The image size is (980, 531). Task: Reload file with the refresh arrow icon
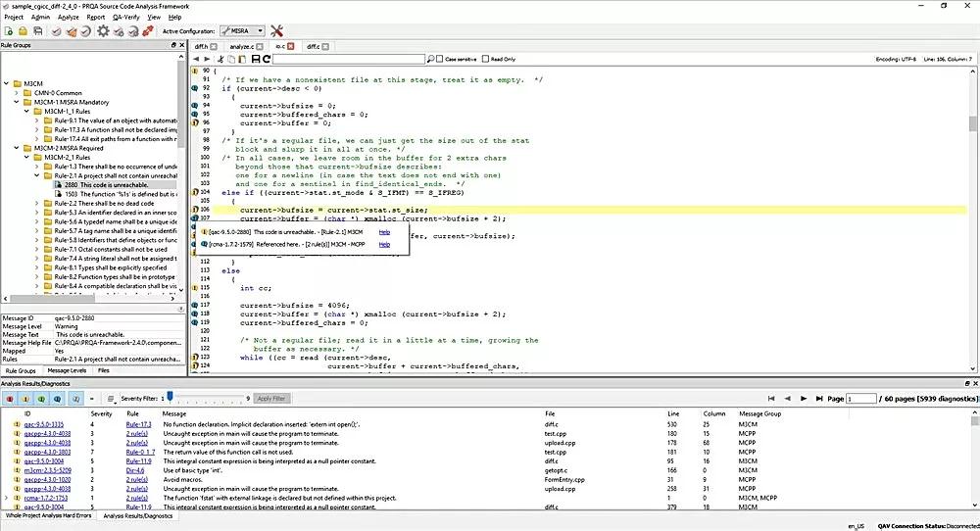(x=267, y=59)
